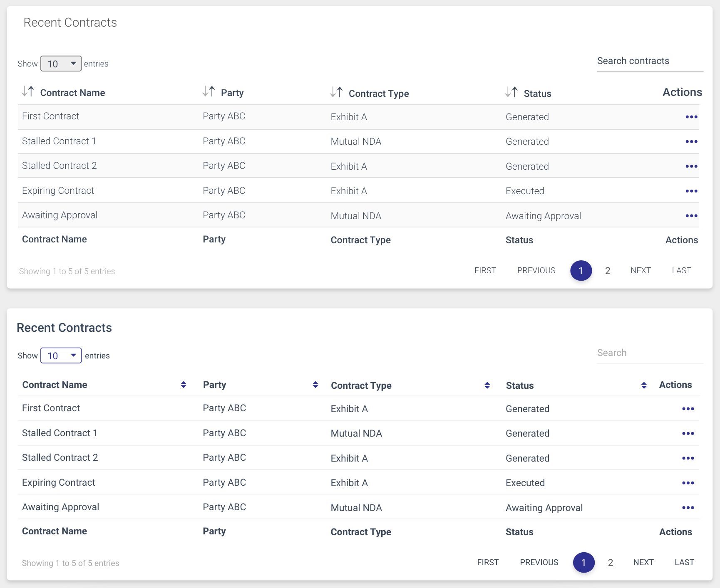Viewport: 720px width, 588px height.
Task: Open actions menu for First Contract
Action: click(x=691, y=117)
